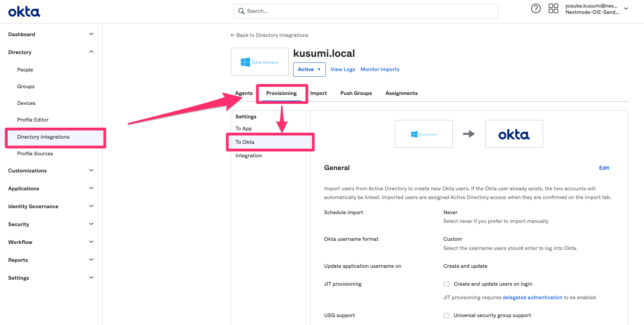The image size is (644, 325).
Task: Click the Search input field
Action: coord(369,11)
